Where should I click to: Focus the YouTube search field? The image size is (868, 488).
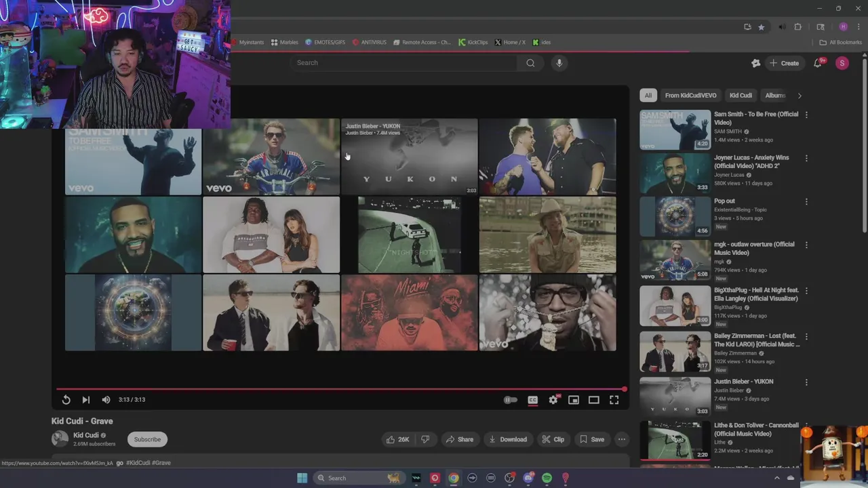pyautogui.click(x=404, y=63)
